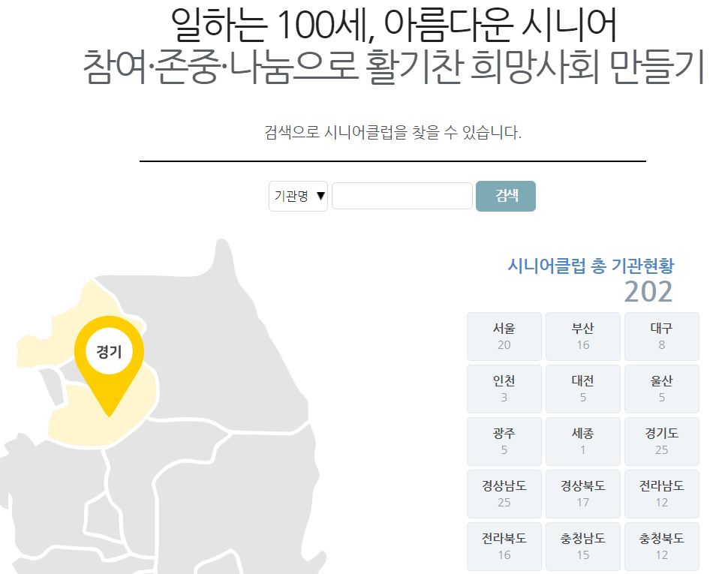Open the 충청남도 region listing
This screenshot has height=574, width=728.
point(582,546)
